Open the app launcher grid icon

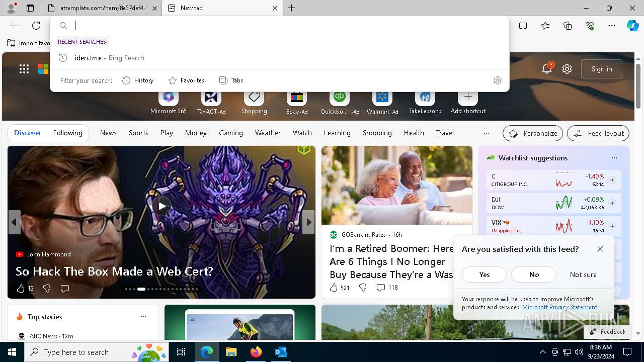[x=24, y=69]
